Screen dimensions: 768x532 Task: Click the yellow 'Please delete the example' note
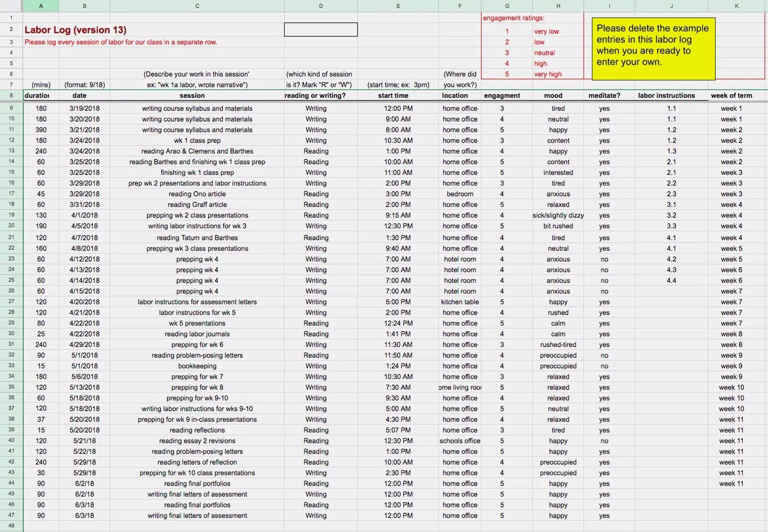[x=653, y=48]
